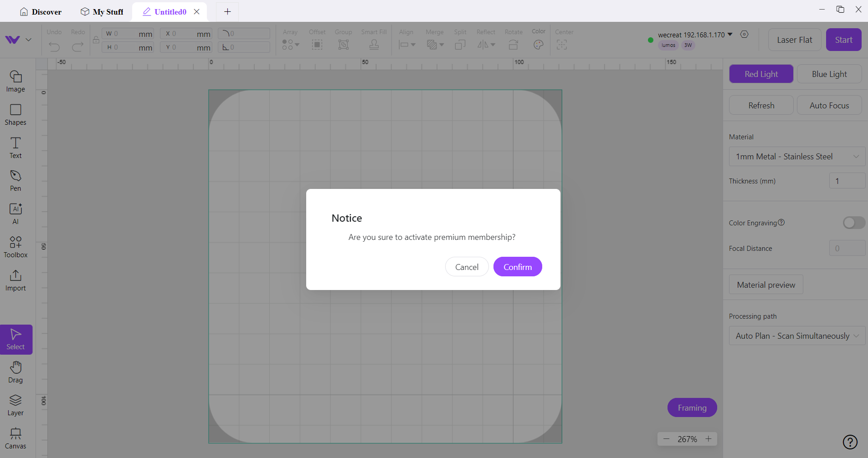868x458 pixels.
Task: Open the My Stuff tab
Action: click(x=102, y=12)
